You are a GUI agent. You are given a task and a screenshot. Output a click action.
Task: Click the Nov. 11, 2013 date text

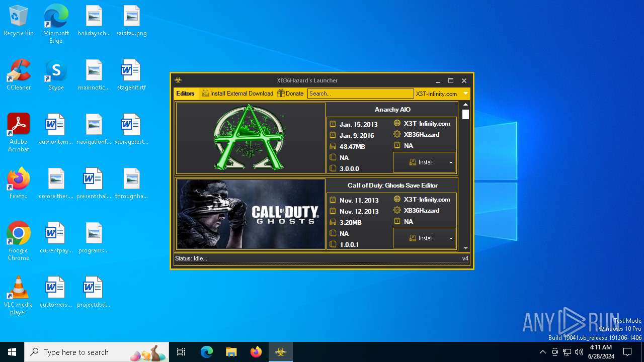tap(359, 201)
